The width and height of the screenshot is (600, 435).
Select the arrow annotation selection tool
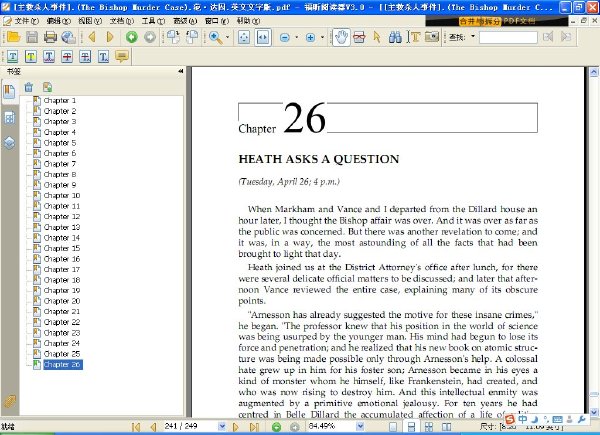(x=377, y=37)
